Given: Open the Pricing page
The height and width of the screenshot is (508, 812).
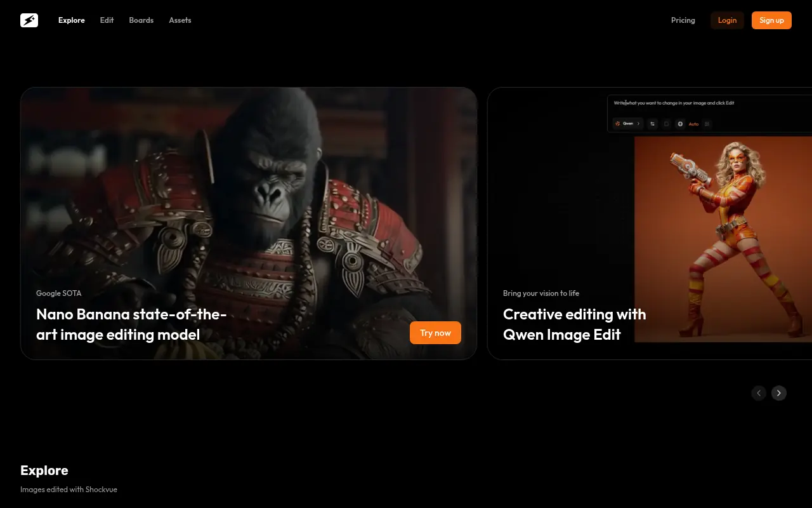Looking at the screenshot, I should tap(683, 20).
